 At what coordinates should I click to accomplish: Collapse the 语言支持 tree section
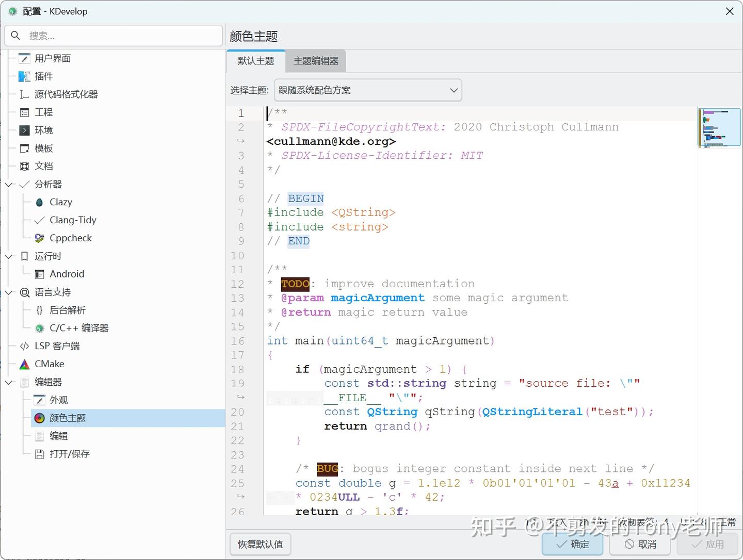[x=8, y=292]
